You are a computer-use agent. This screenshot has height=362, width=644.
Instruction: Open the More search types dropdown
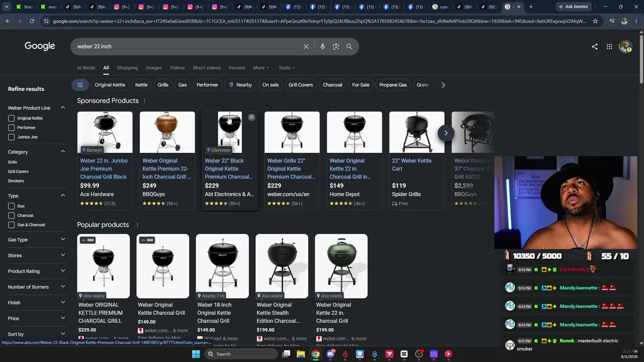pyautogui.click(x=261, y=68)
